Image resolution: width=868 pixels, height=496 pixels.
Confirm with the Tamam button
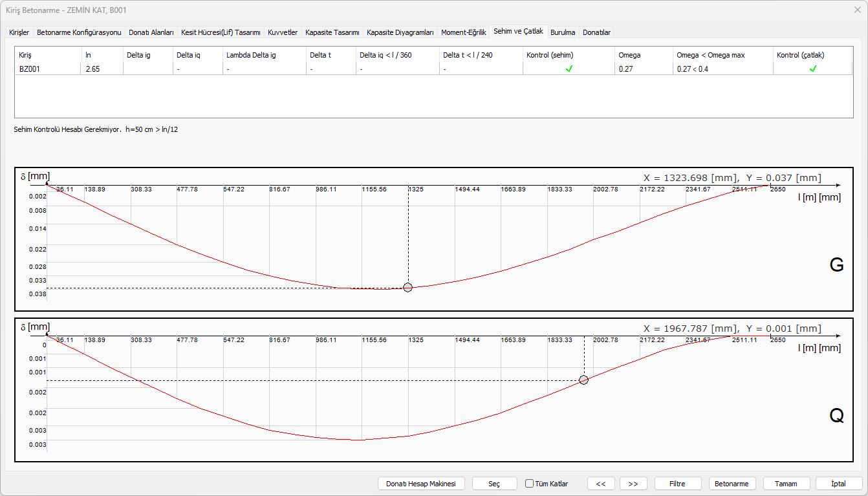pyautogui.click(x=787, y=484)
